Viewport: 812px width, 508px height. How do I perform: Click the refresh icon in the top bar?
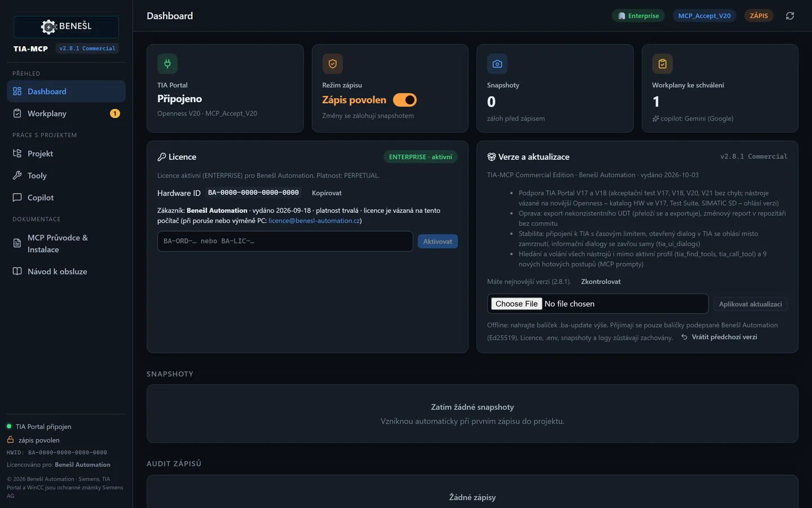coord(790,16)
